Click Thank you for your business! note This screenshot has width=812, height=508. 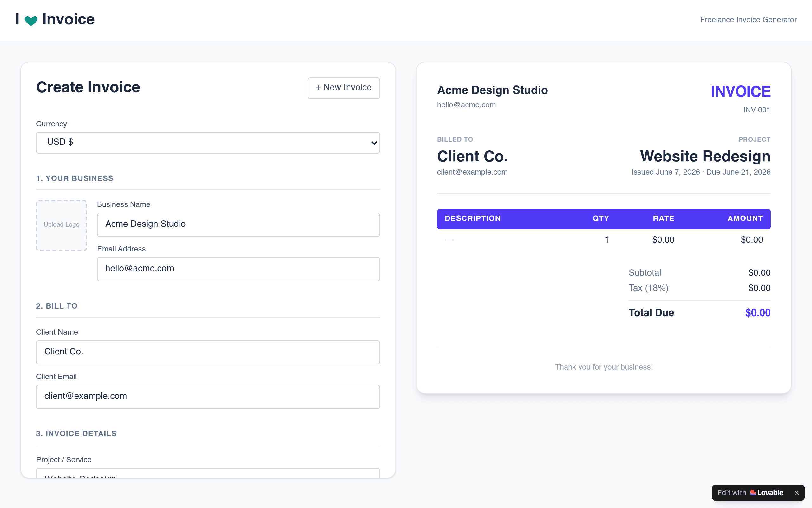tap(604, 367)
